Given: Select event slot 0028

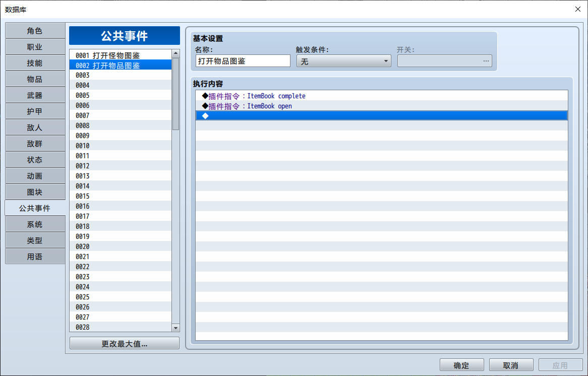Looking at the screenshot, I should [x=121, y=327].
